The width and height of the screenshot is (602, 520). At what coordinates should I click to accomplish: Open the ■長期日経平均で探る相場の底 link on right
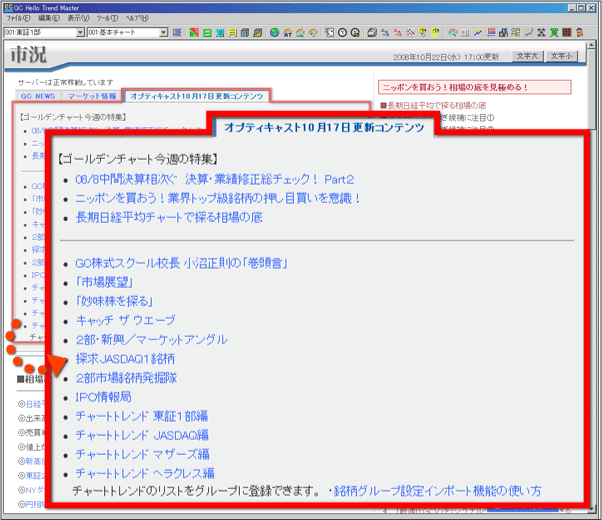click(x=433, y=106)
